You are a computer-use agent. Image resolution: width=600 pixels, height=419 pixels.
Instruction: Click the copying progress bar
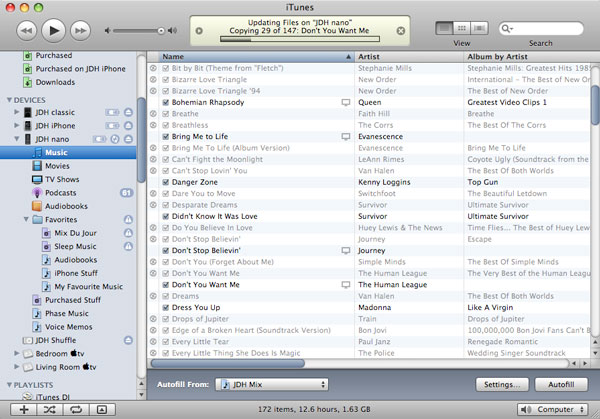[300, 39]
